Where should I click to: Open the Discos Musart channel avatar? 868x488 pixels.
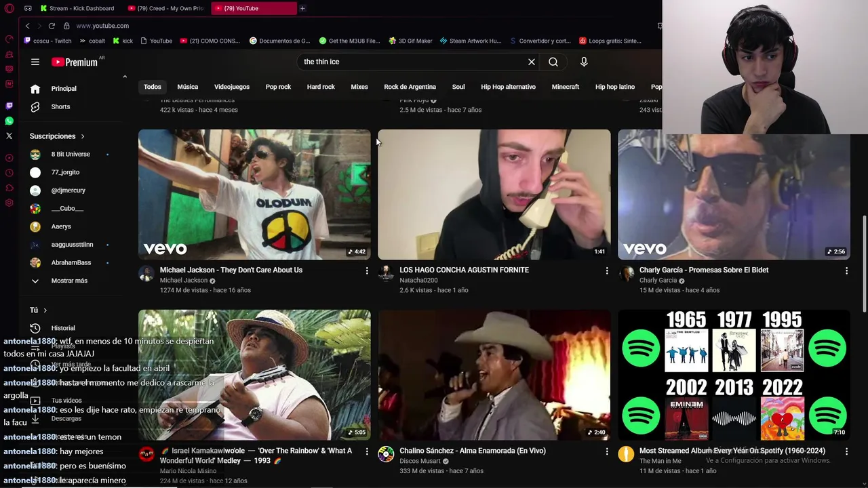[x=386, y=454]
